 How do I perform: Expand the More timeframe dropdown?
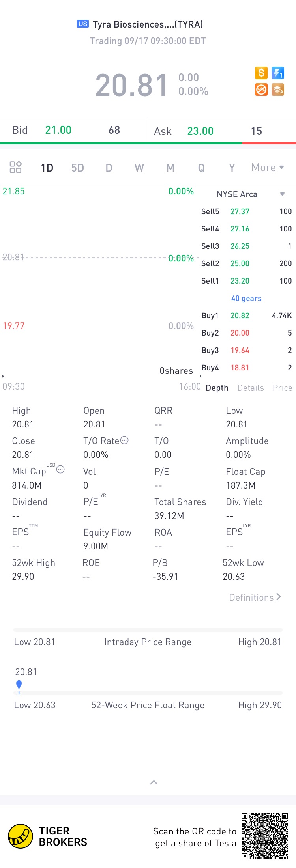coord(268,168)
